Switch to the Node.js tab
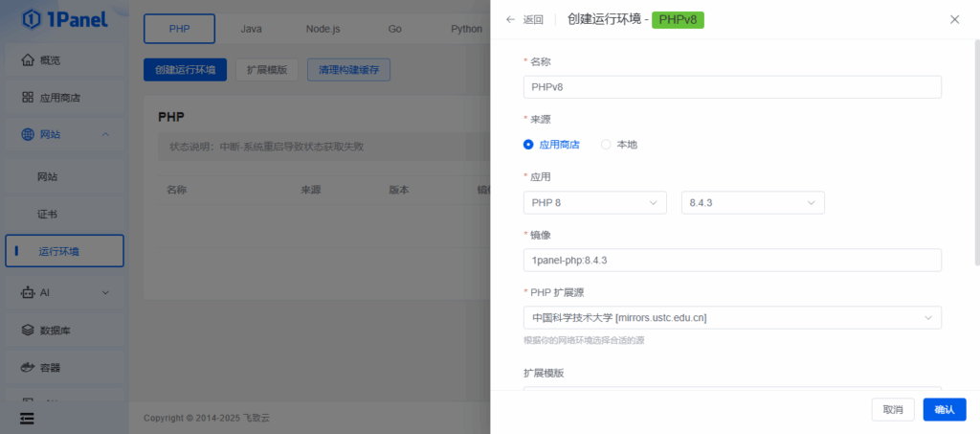Image resolution: width=980 pixels, height=434 pixels. 323,29
